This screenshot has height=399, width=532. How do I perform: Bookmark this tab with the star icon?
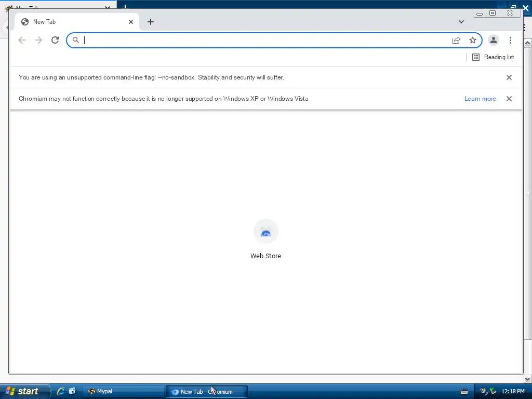tap(473, 40)
